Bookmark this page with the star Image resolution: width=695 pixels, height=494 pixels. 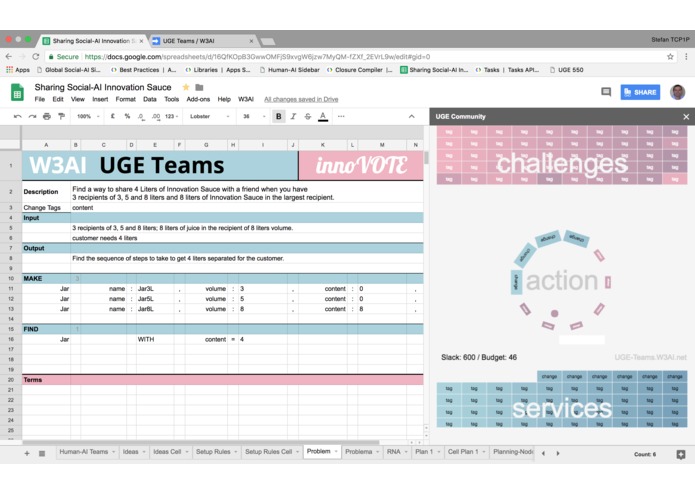click(670, 57)
